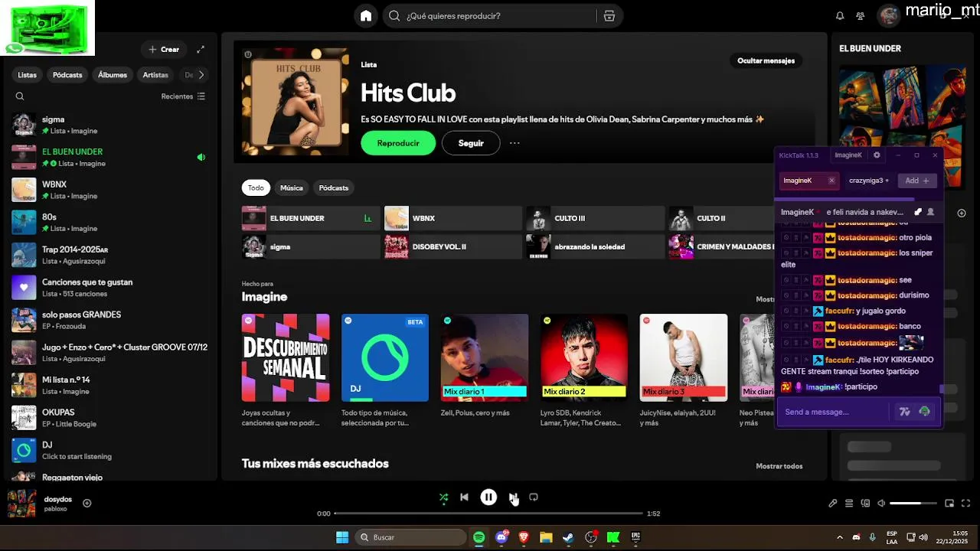
Task: Open more options for Hits Club
Action: (514, 143)
